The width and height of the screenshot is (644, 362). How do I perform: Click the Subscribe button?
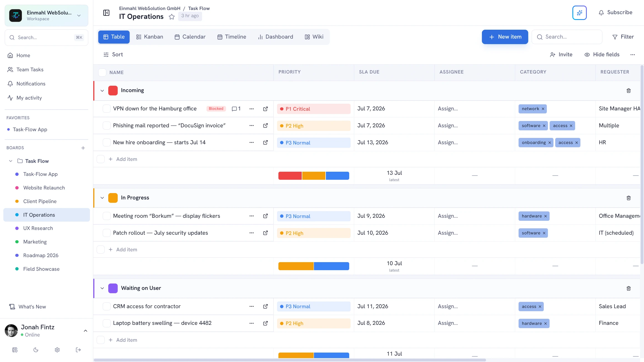click(x=615, y=12)
